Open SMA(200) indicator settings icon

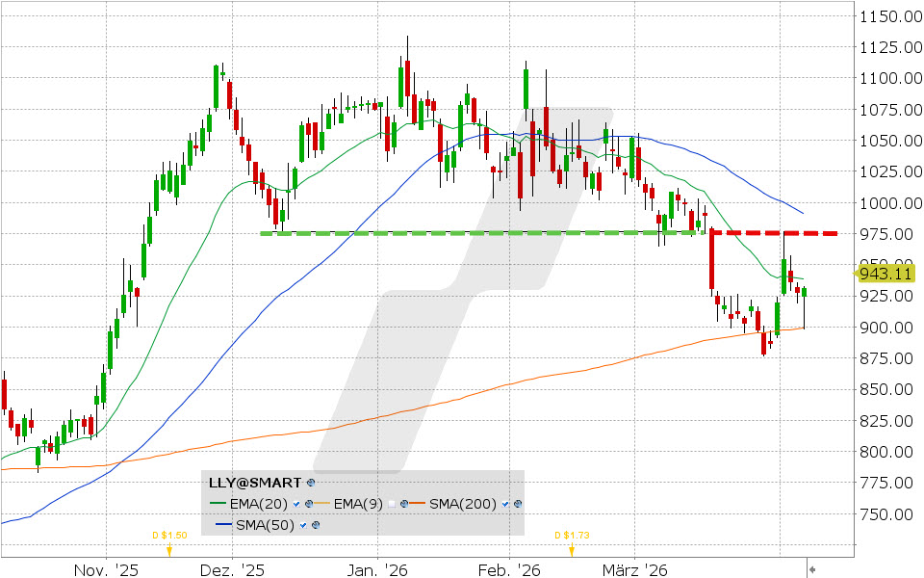[519, 503]
